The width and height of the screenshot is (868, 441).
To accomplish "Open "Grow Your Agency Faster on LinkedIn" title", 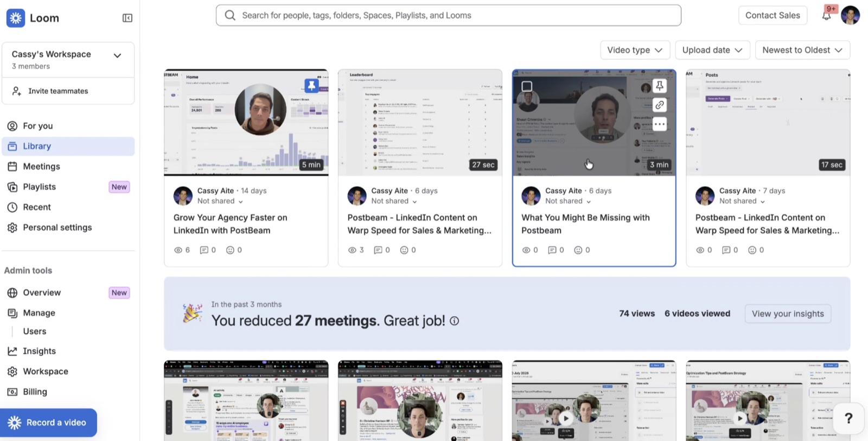I will click(231, 224).
